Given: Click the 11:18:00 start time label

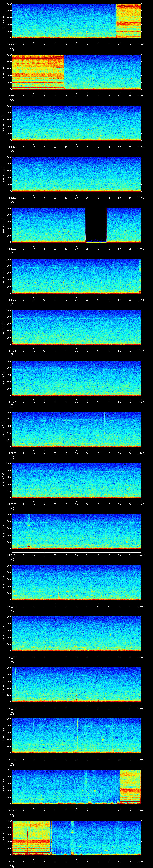Looking at the screenshot, I should pyautogui.click(x=12, y=248).
